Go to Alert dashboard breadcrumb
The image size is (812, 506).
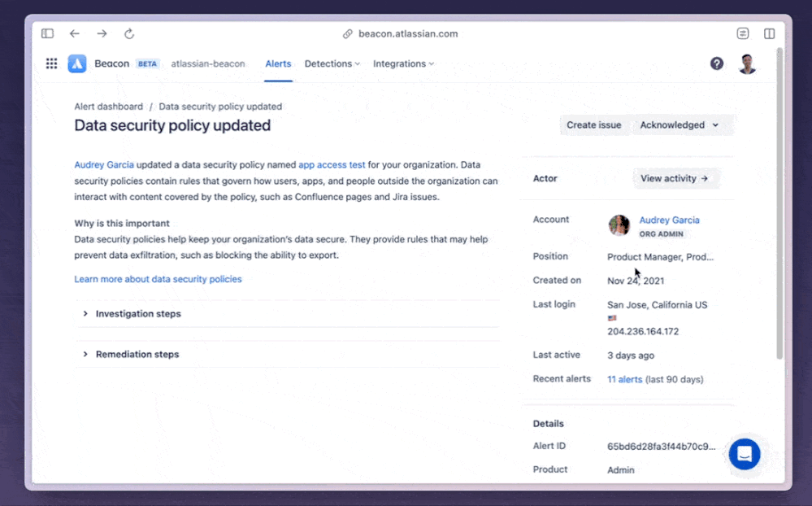click(109, 107)
